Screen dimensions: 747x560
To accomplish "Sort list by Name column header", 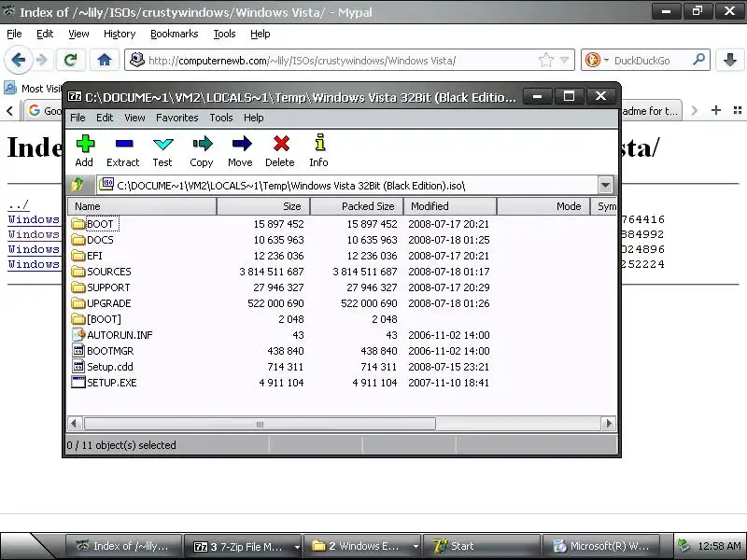I will pyautogui.click(x=142, y=206).
